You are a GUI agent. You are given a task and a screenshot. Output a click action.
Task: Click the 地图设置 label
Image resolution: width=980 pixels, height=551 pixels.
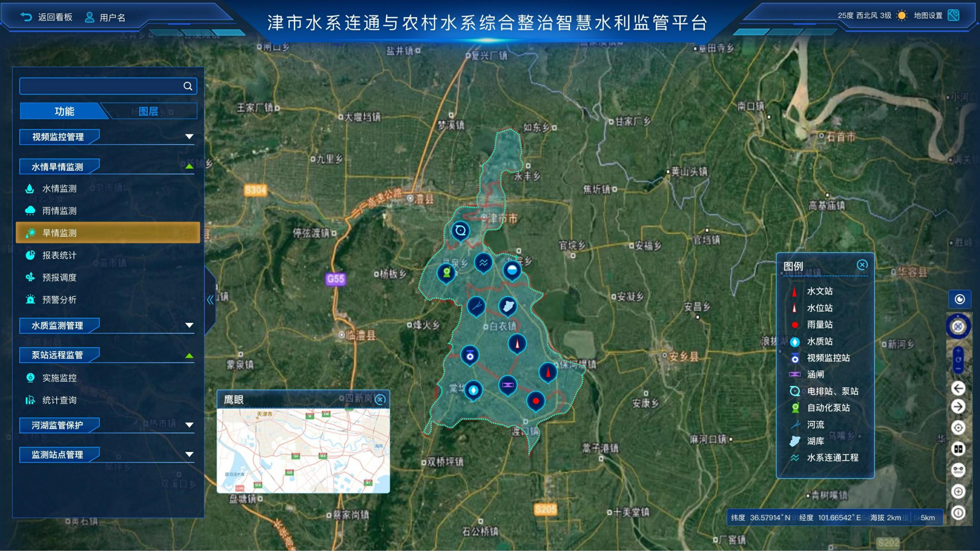tap(928, 16)
